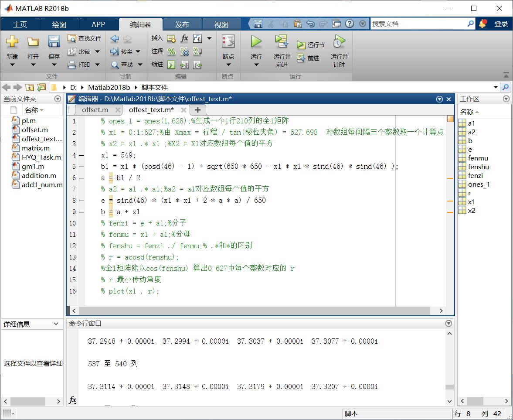
Task: Click the New (新建) file icon
Action: pos(12,41)
